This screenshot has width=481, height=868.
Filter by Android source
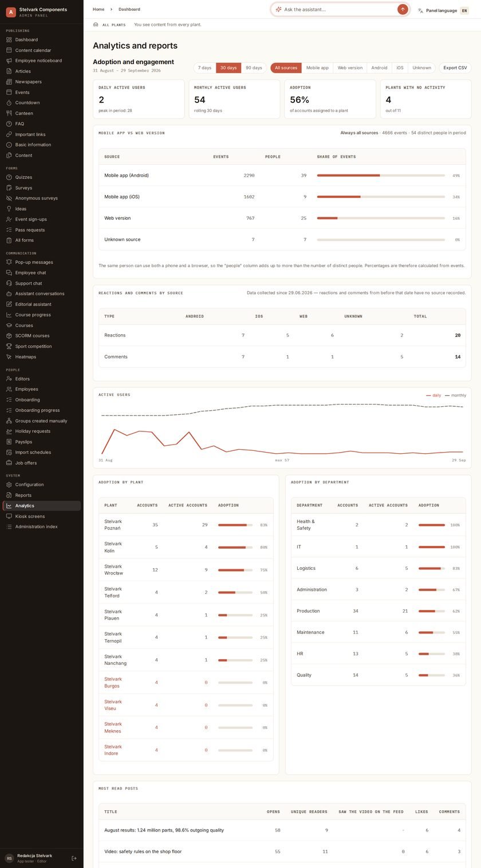coord(379,68)
